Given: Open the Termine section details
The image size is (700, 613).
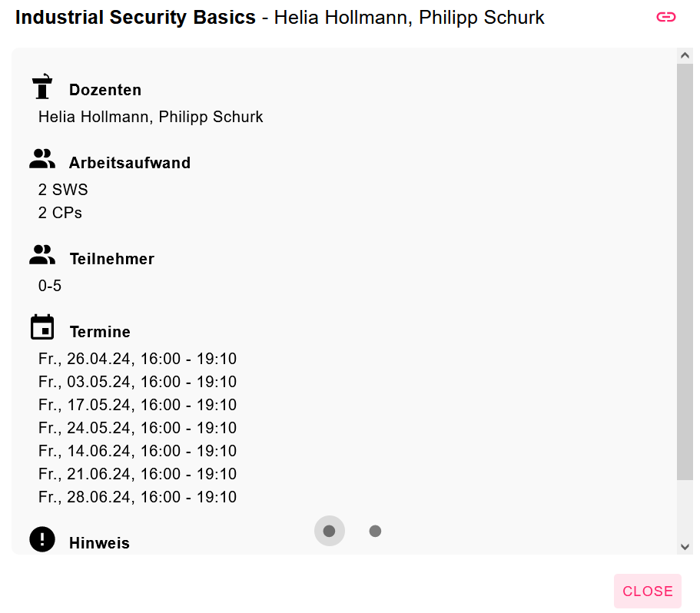Looking at the screenshot, I should [x=100, y=331].
